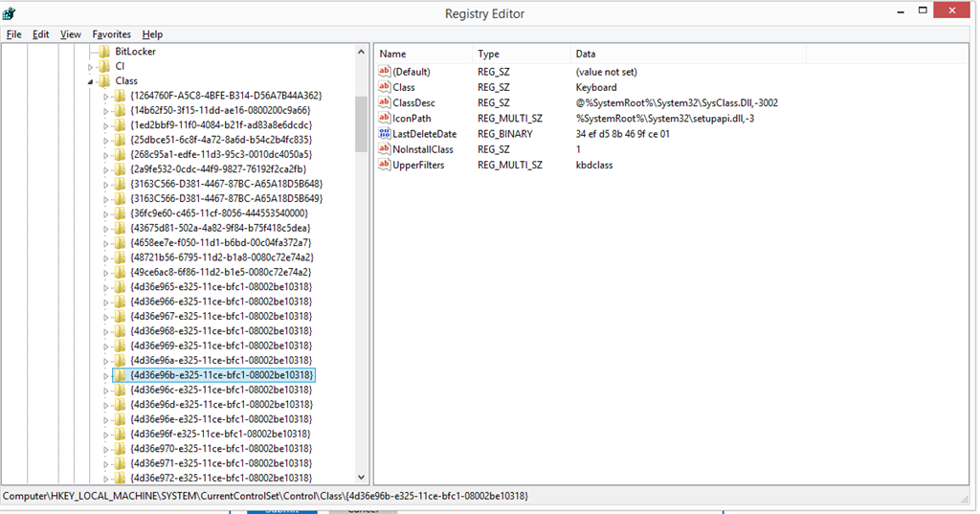Viewport: 980px width, 514px height.
Task: Select the {4d36e966-e325-11ce-bfc1-08002be10318} key
Action: 221,302
